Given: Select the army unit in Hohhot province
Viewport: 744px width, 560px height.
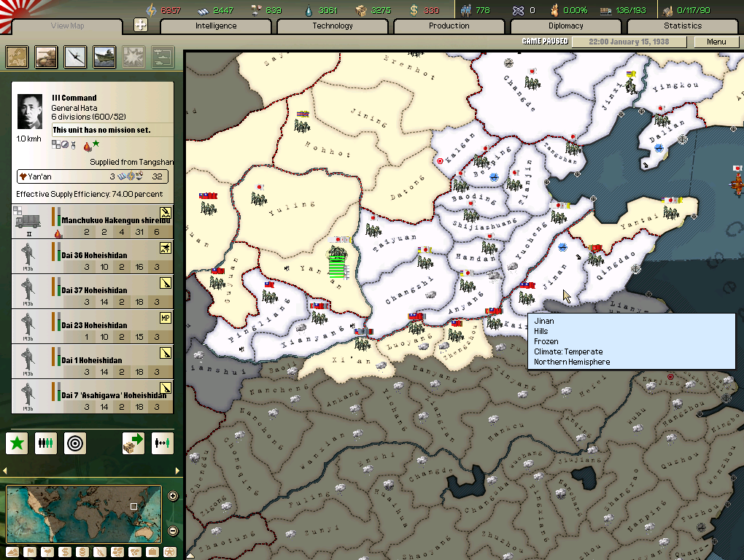Looking at the screenshot, I should click(302, 125).
